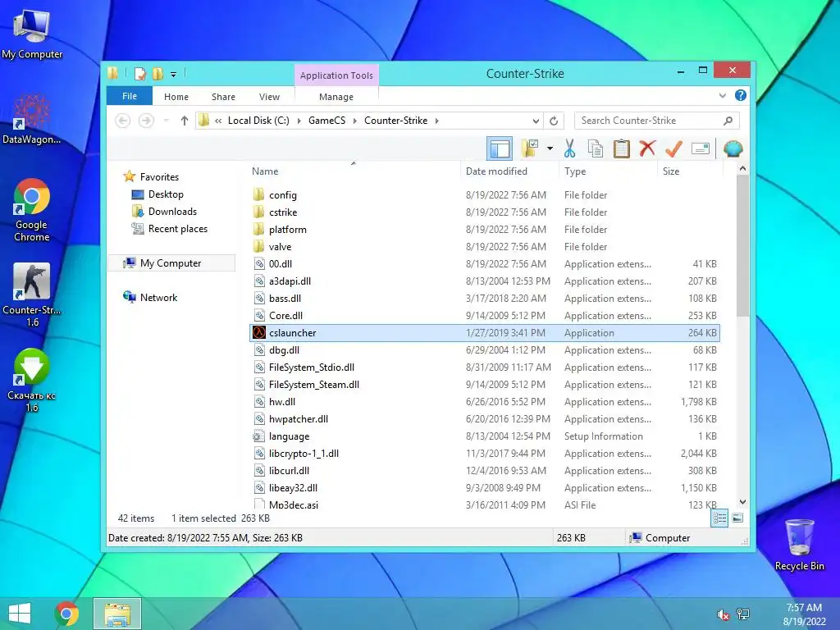Switch to large icons view in status bar
The image size is (840, 630).
tap(737, 518)
